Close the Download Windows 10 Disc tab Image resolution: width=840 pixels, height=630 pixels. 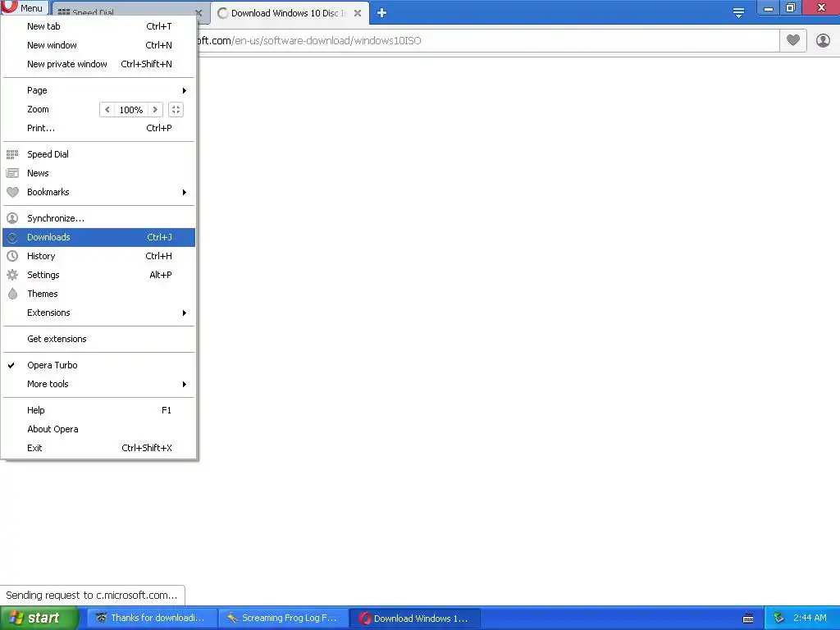point(358,13)
